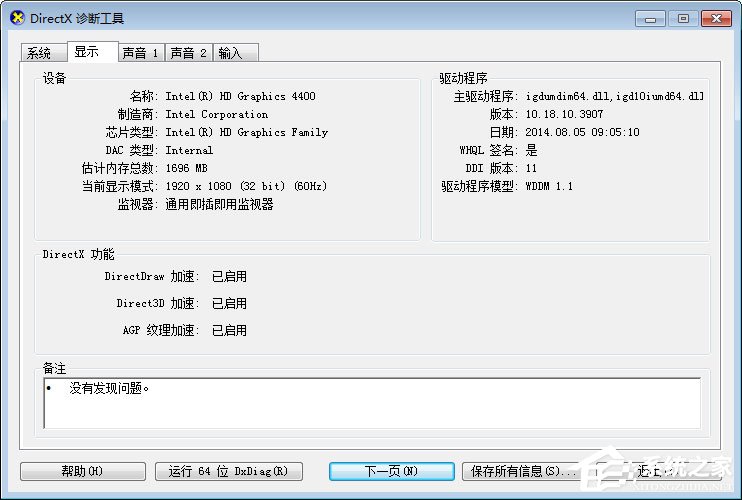Click driver model value WDDM 1.1
Image resolution: width=742 pixels, height=500 pixels.
[x=549, y=186]
